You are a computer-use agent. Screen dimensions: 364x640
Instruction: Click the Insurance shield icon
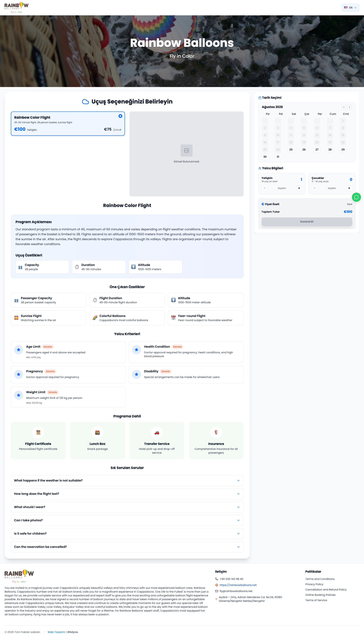(216, 433)
